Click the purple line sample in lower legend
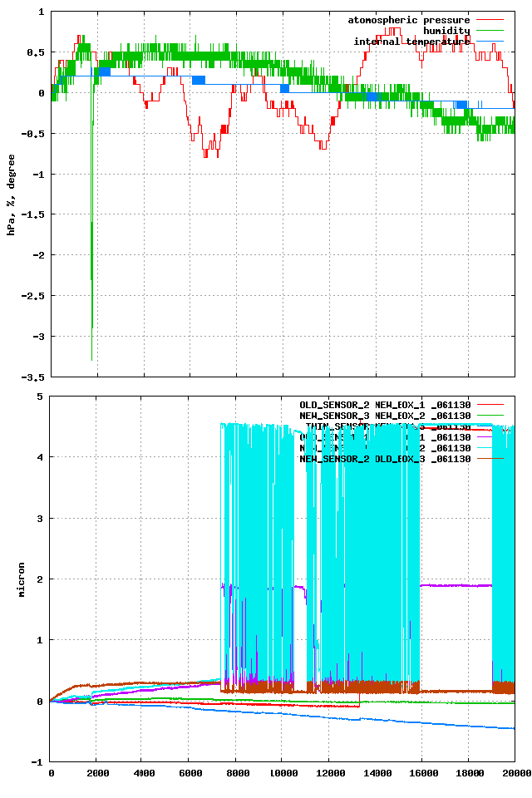 [x=490, y=437]
